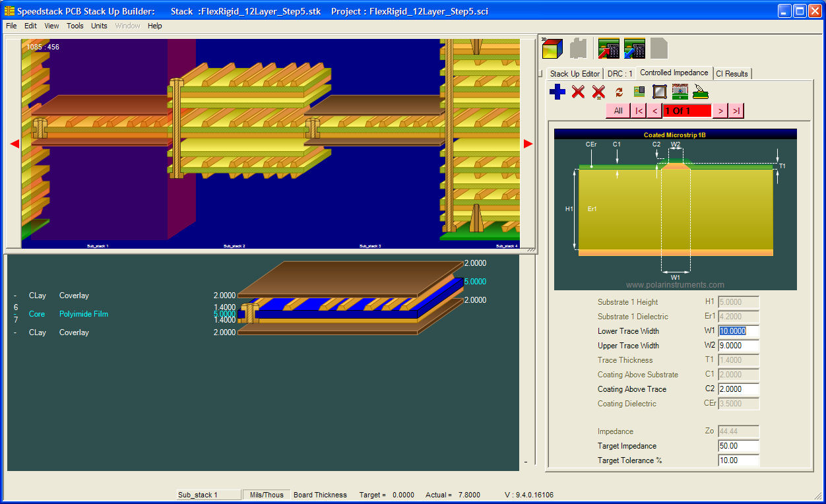Delete structure using the plain red X

(578, 92)
